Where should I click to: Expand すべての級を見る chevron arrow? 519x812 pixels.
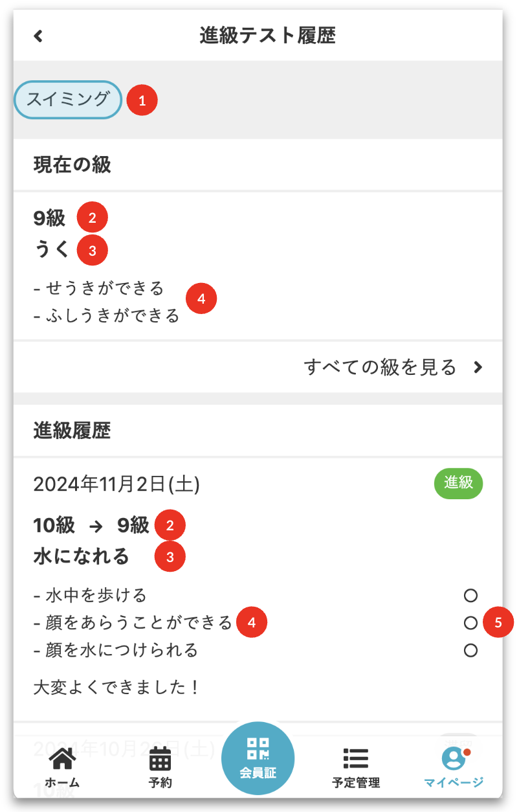(x=478, y=368)
